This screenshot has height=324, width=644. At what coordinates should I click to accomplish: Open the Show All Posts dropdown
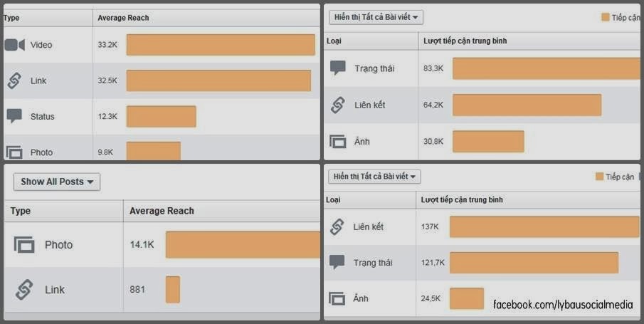pos(57,182)
